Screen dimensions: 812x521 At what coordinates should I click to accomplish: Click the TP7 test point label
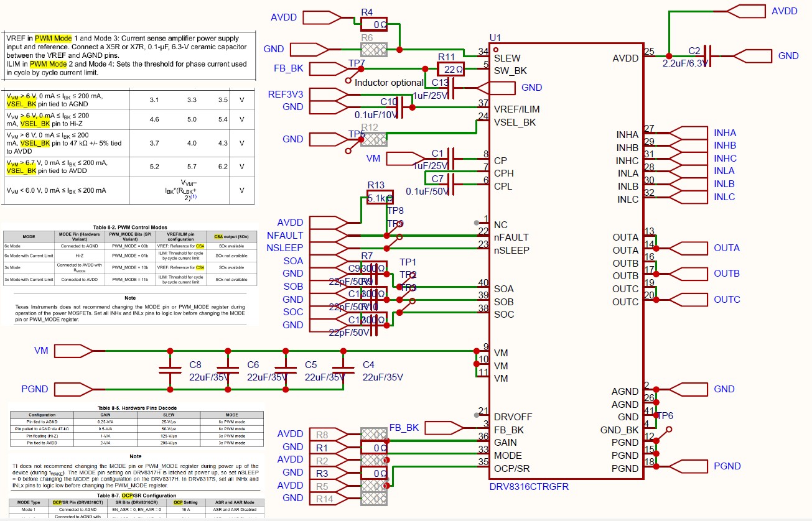(x=357, y=63)
